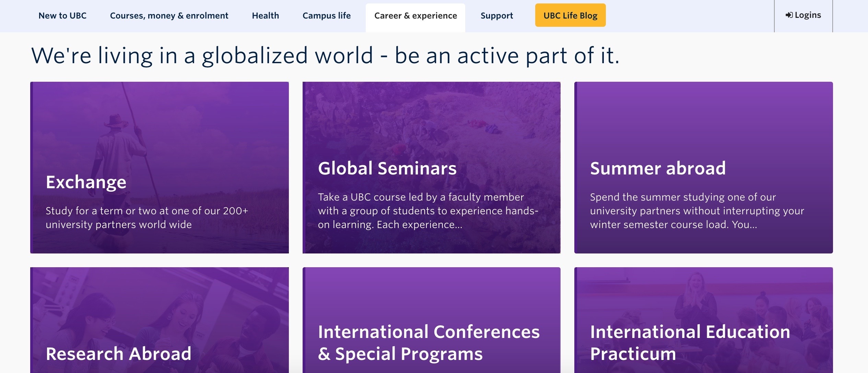Open the Summer abroad card heading
Screen dimensions: 868x373
pos(658,168)
